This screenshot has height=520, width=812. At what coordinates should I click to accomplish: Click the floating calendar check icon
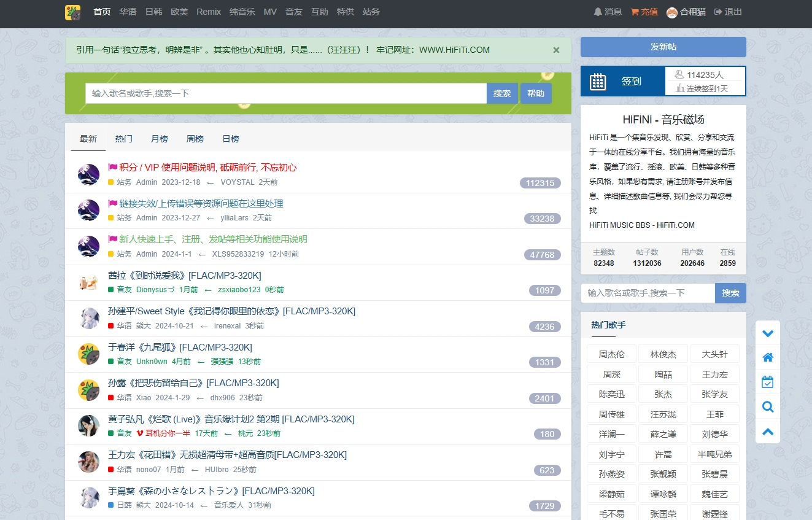click(x=767, y=382)
